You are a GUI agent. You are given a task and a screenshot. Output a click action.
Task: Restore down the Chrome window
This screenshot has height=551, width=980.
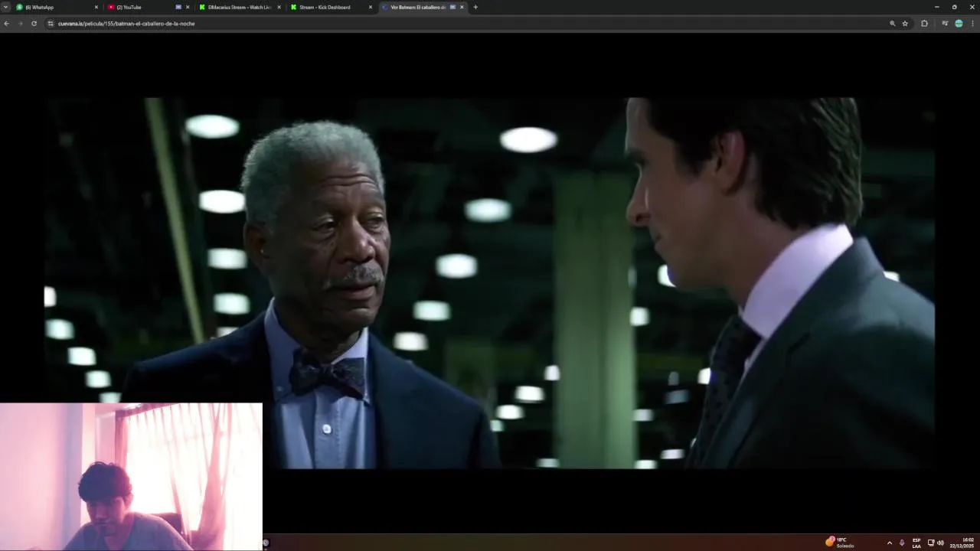954,7
